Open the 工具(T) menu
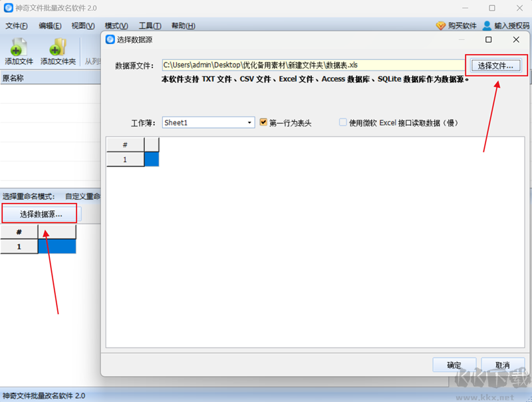Image resolution: width=532 pixels, height=402 pixels. tap(150, 26)
